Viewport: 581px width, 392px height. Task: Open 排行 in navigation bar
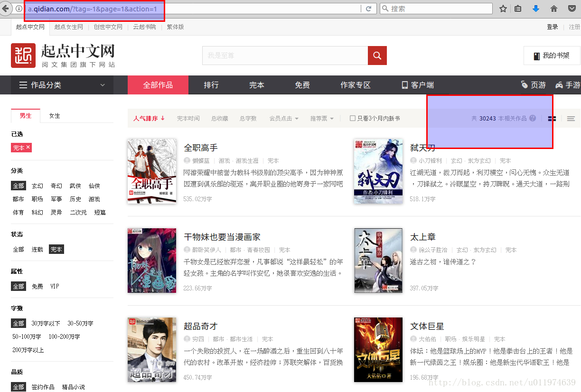point(211,85)
